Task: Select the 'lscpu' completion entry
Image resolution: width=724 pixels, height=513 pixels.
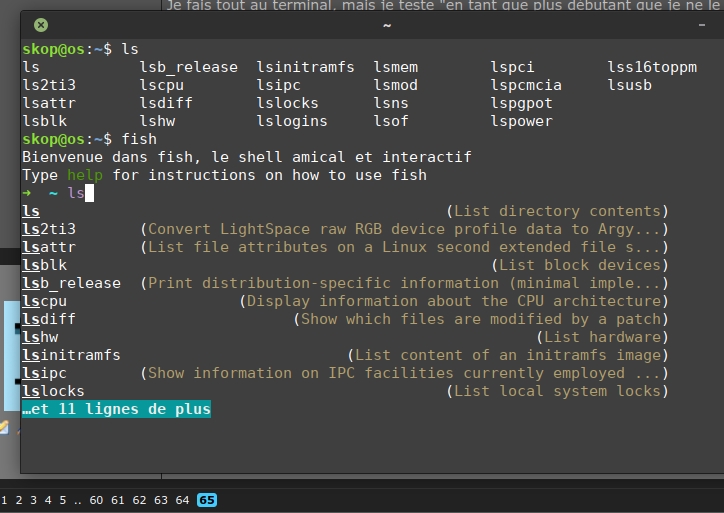Action: coord(44,301)
